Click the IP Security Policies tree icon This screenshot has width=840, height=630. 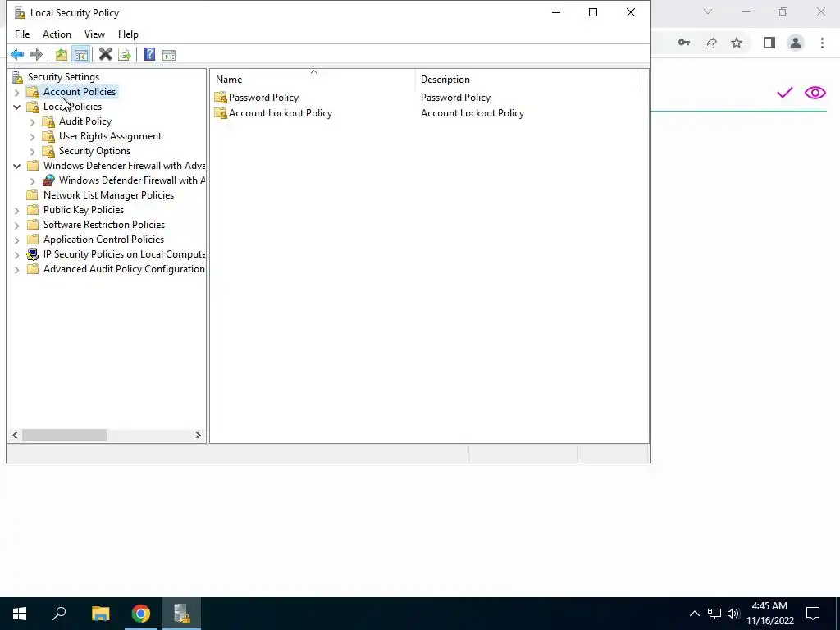tap(33, 254)
